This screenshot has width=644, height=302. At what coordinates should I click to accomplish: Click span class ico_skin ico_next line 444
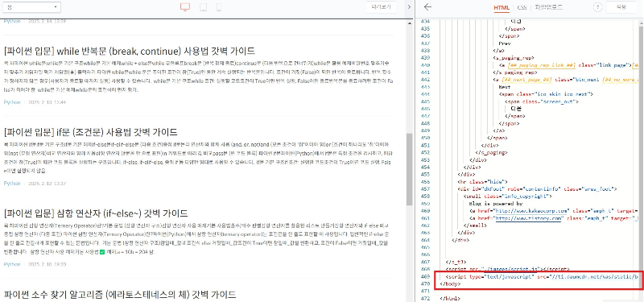coord(546,94)
